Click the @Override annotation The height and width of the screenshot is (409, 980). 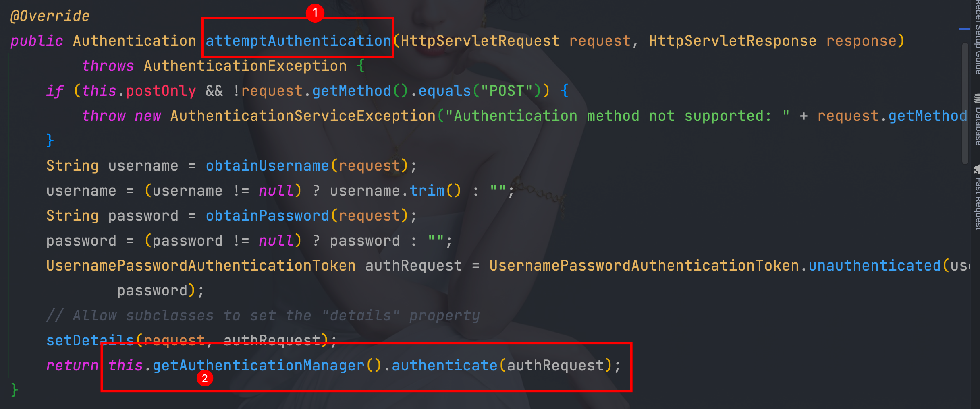coord(50,16)
